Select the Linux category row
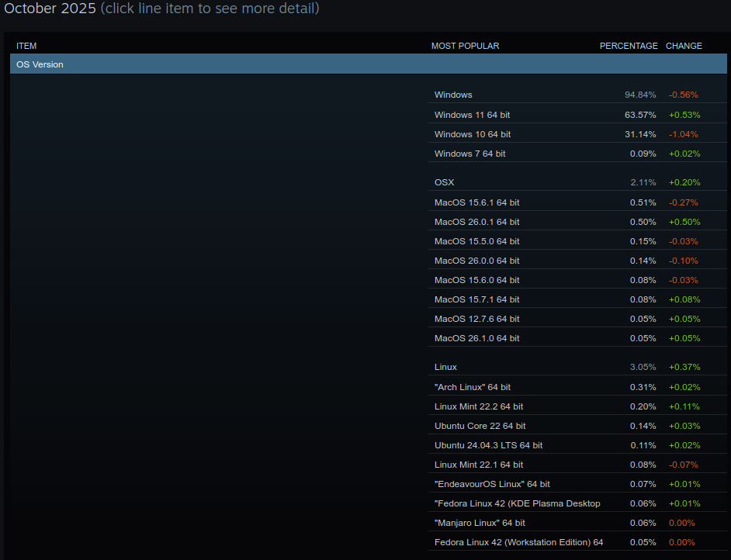Viewport: 731px width, 560px height. 577,367
